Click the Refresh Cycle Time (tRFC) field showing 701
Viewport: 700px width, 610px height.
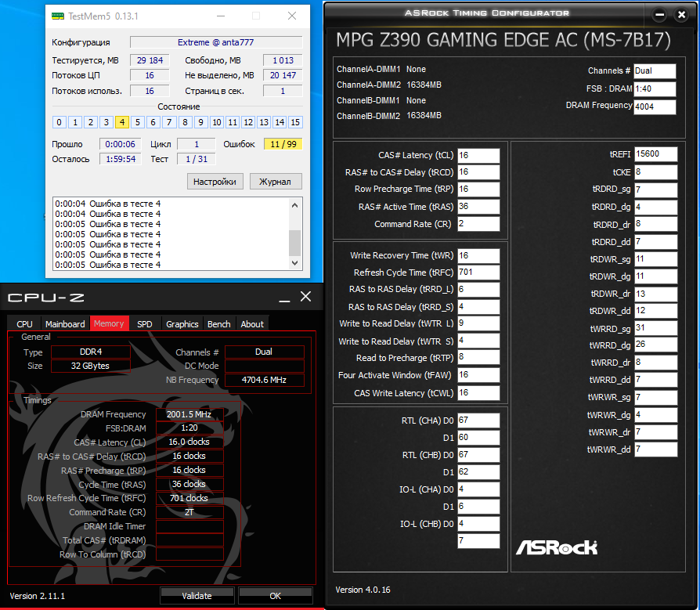point(478,273)
